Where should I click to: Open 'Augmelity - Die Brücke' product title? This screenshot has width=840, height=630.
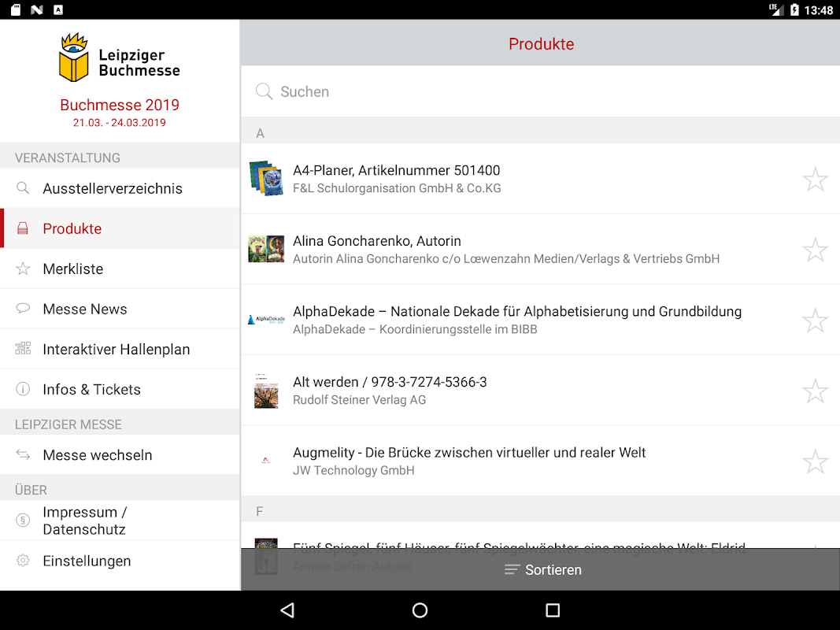coord(468,453)
